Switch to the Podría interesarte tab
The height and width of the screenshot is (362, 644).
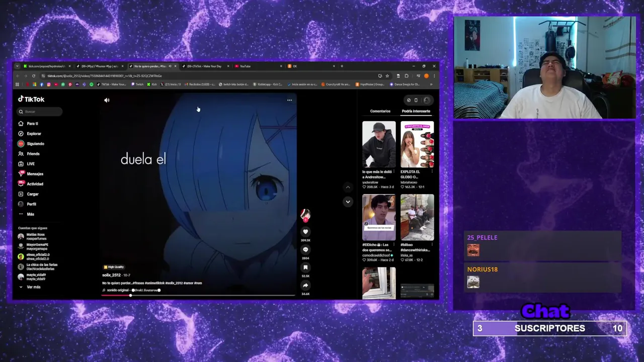[416, 111]
